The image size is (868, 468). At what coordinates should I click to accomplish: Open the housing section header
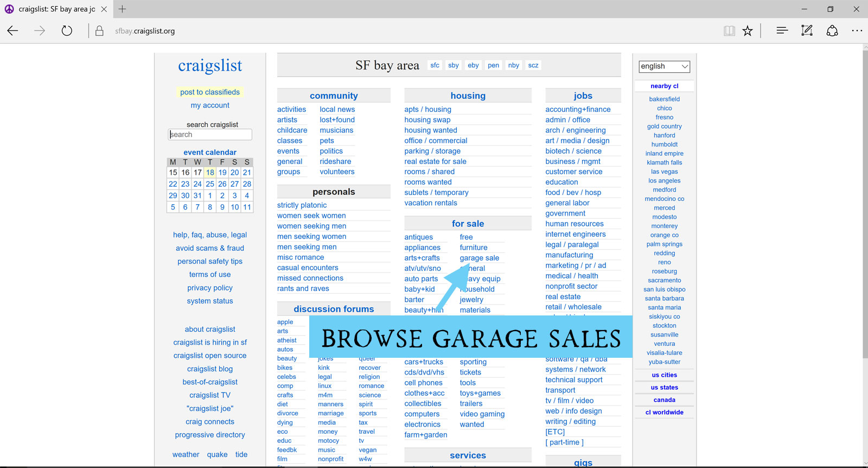coord(468,96)
